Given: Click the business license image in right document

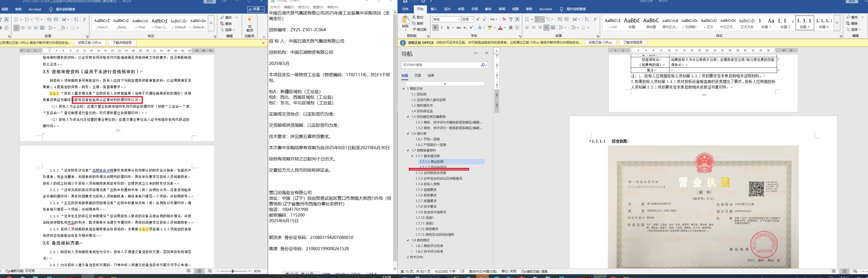Looking at the screenshot, I should pyautogui.click(x=703, y=207).
